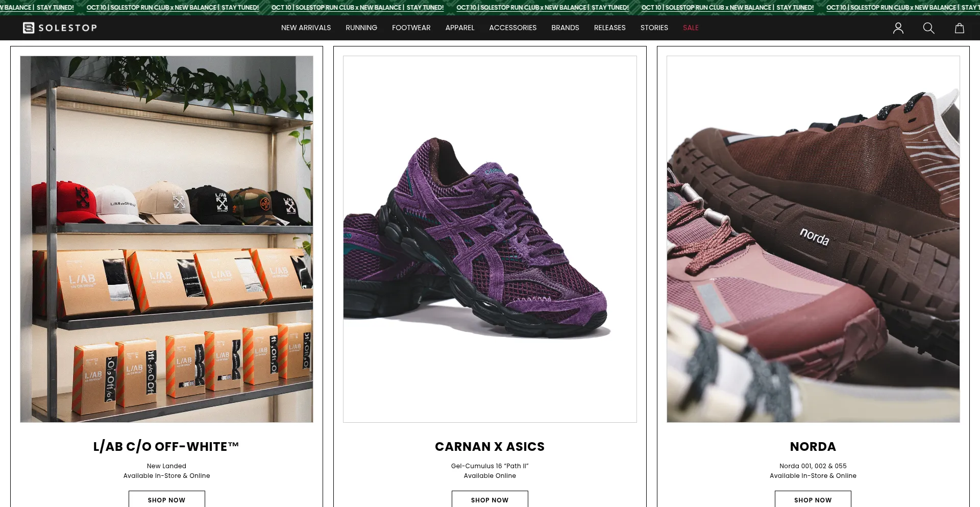Click the 'Gel-Cumulus 16 "Path II"' text
Image resolution: width=980 pixels, height=507 pixels.
click(490, 466)
